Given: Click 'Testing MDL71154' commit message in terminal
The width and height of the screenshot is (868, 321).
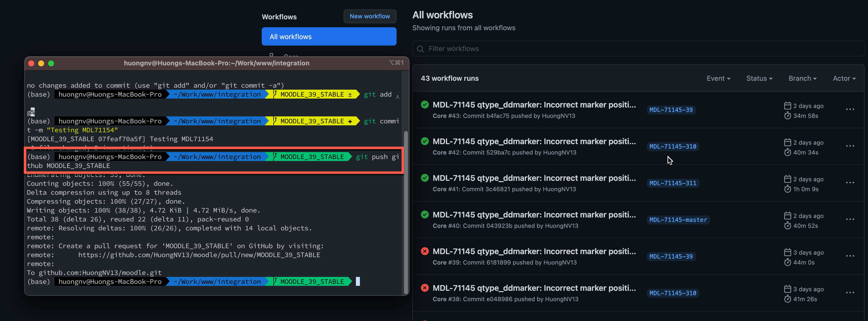Looking at the screenshot, I should 82,130.
